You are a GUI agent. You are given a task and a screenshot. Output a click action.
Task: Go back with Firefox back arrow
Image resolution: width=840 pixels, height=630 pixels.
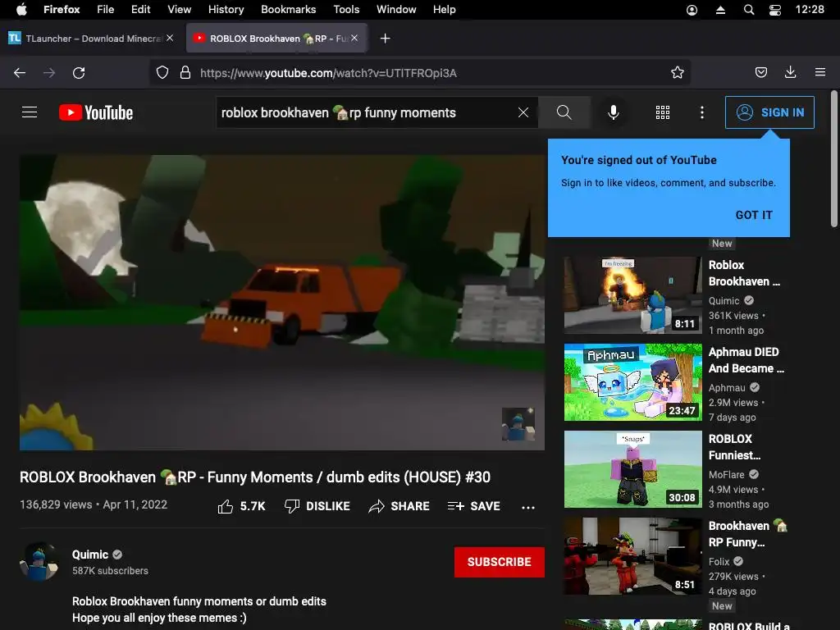20,73
